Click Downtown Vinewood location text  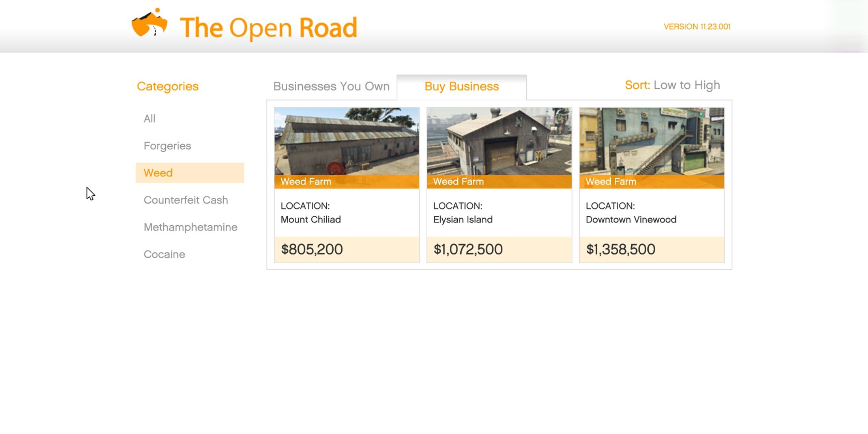[631, 219]
